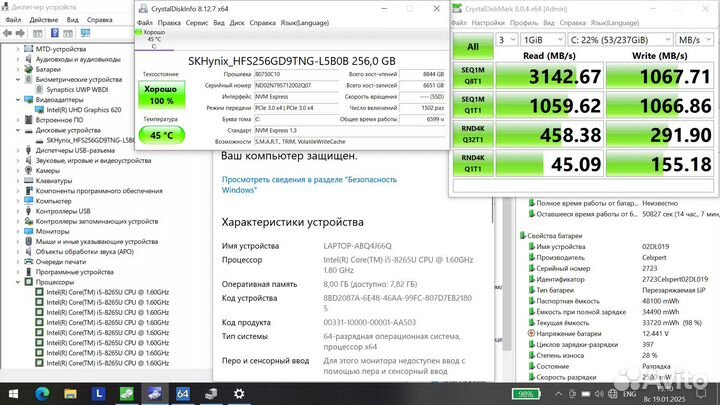720x405 pixels.
Task: Click the Settings window vertical scrollbar
Action: coord(491,211)
